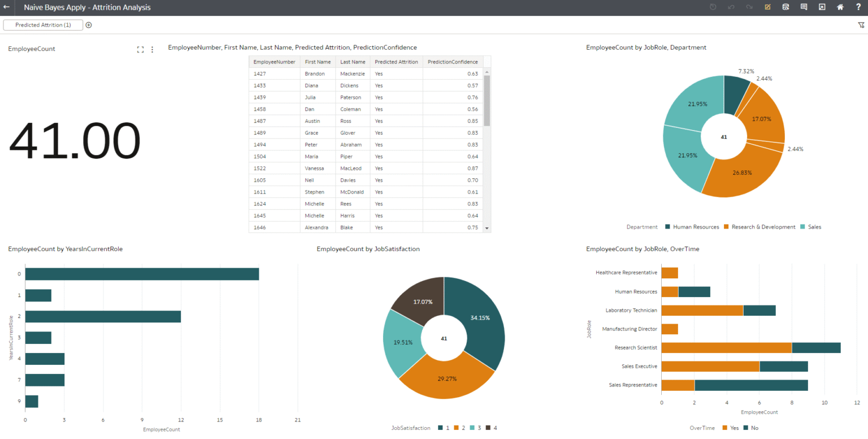
Task: Open the filter bar icon on the right
Action: tap(861, 25)
